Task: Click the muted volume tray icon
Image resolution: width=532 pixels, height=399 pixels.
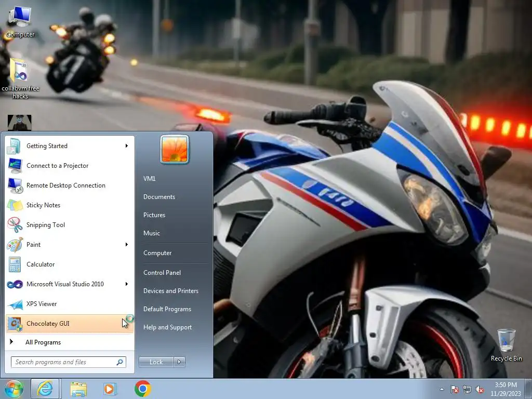Action: pyautogui.click(x=480, y=390)
